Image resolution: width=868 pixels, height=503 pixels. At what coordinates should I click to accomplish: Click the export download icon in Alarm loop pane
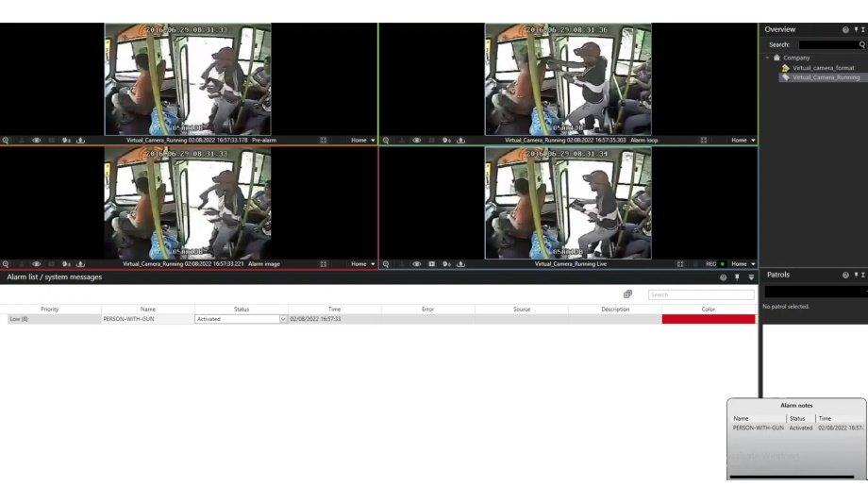[460, 141]
